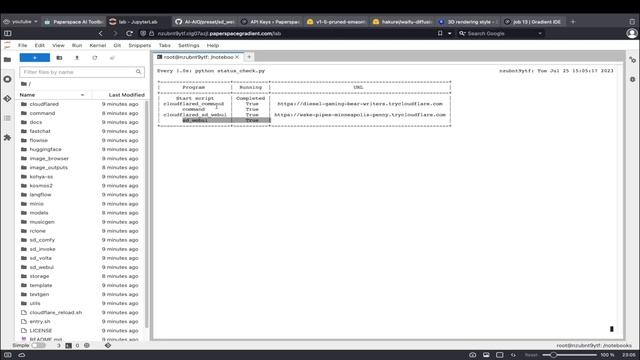
Task: Open the Git sidebar icon
Action: [7, 99]
